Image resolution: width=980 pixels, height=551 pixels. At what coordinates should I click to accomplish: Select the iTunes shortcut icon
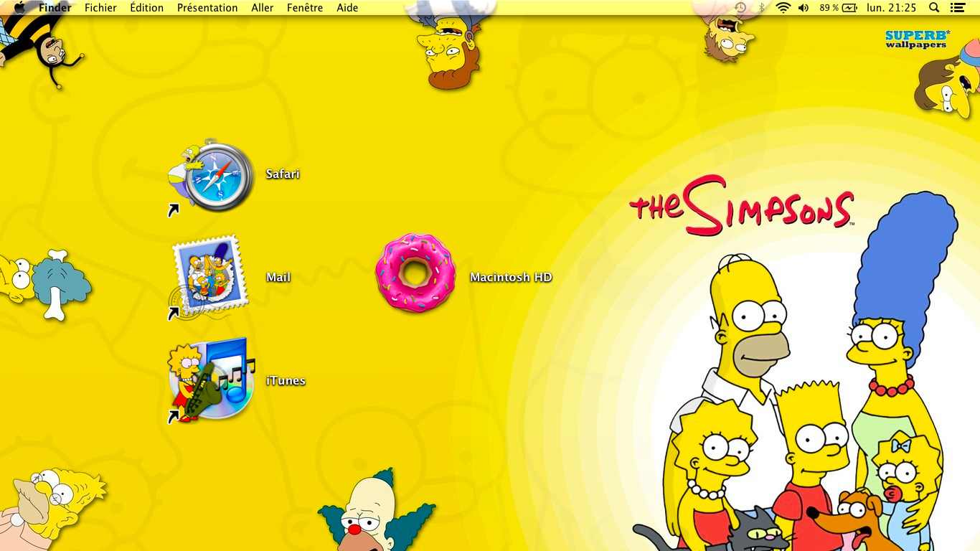[x=210, y=380]
